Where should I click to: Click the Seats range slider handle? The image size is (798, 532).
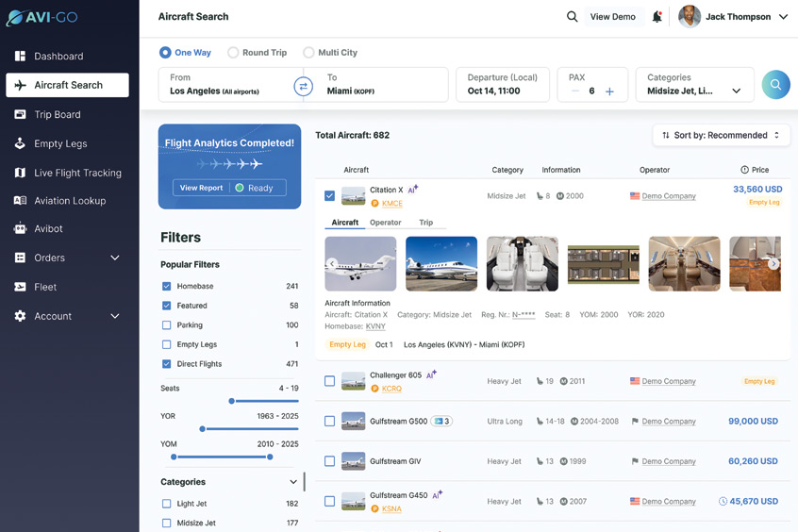[x=232, y=401]
